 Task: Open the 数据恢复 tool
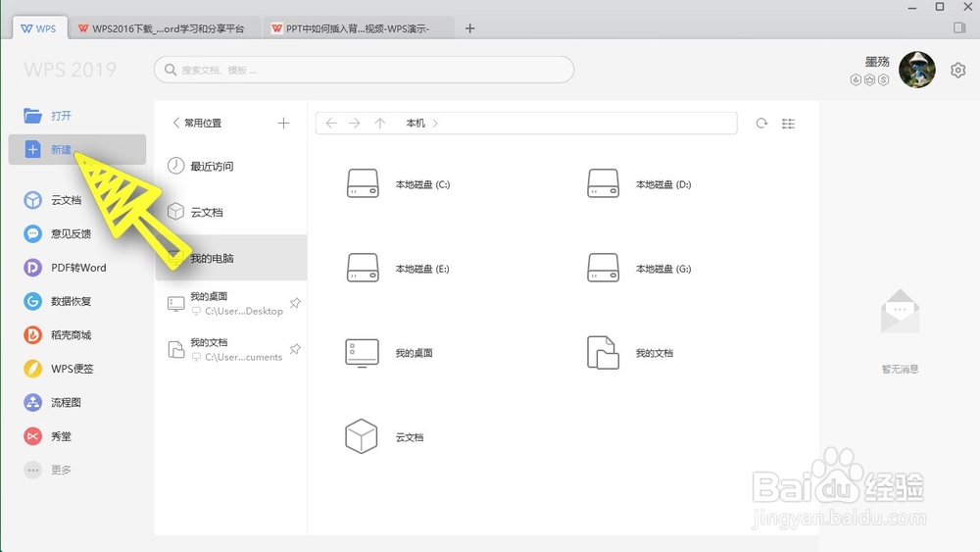(x=58, y=301)
